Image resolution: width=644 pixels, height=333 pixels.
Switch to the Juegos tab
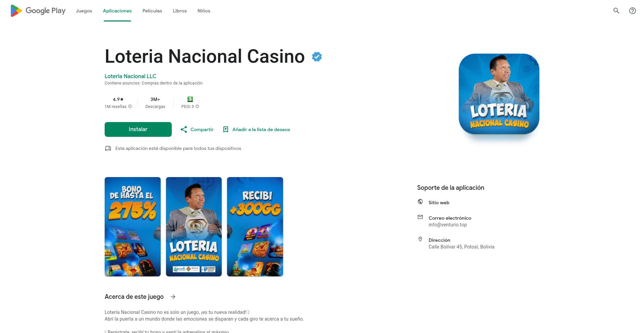coord(84,11)
